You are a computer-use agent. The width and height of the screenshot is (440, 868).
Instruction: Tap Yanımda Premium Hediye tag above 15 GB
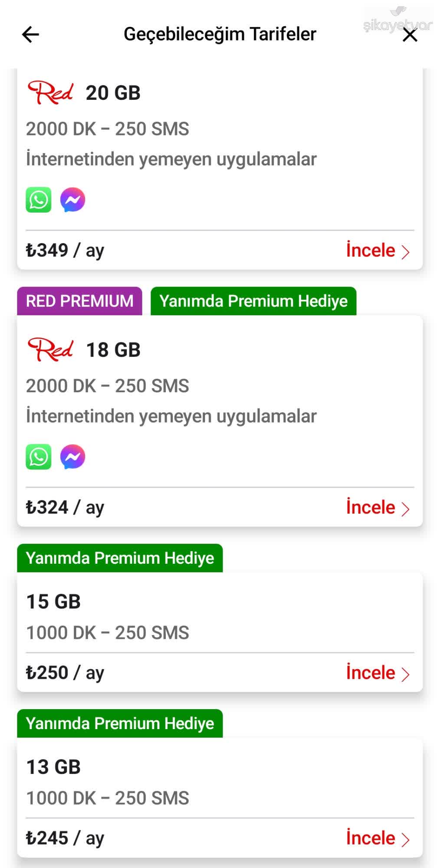point(120,558)
